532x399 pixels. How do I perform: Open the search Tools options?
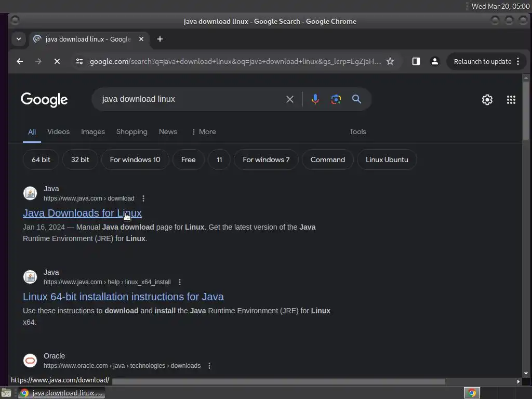[357, 131]
